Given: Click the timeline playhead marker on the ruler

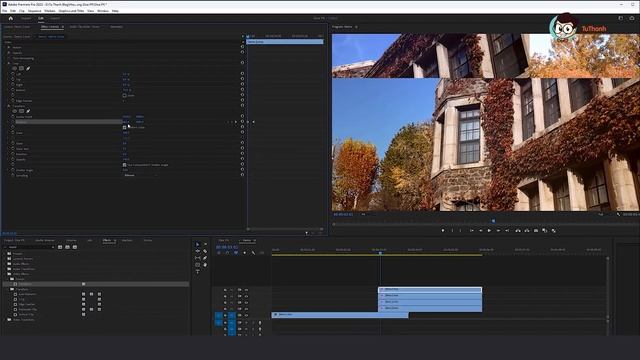Looking at the screenshot, I should 380,253.
